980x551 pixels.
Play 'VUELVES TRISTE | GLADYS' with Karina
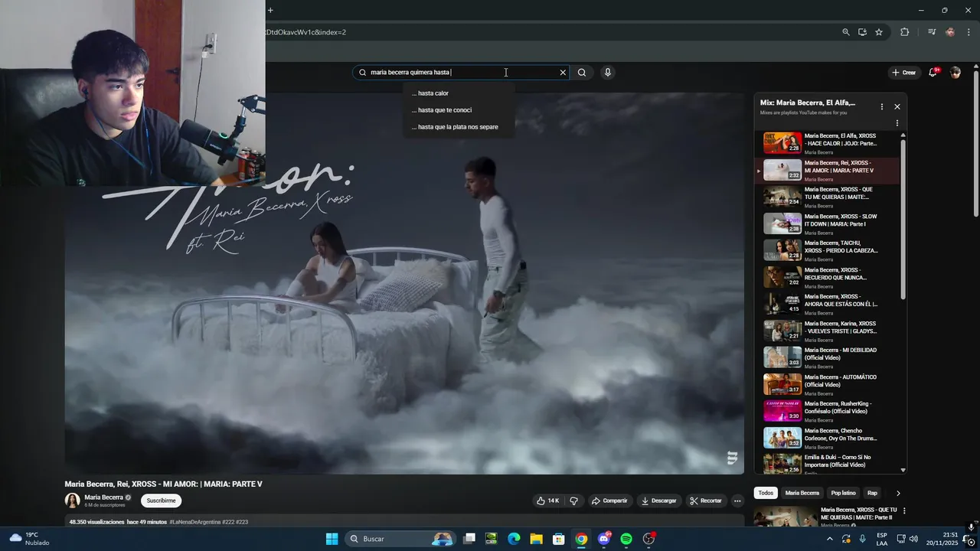coord(827,331)
